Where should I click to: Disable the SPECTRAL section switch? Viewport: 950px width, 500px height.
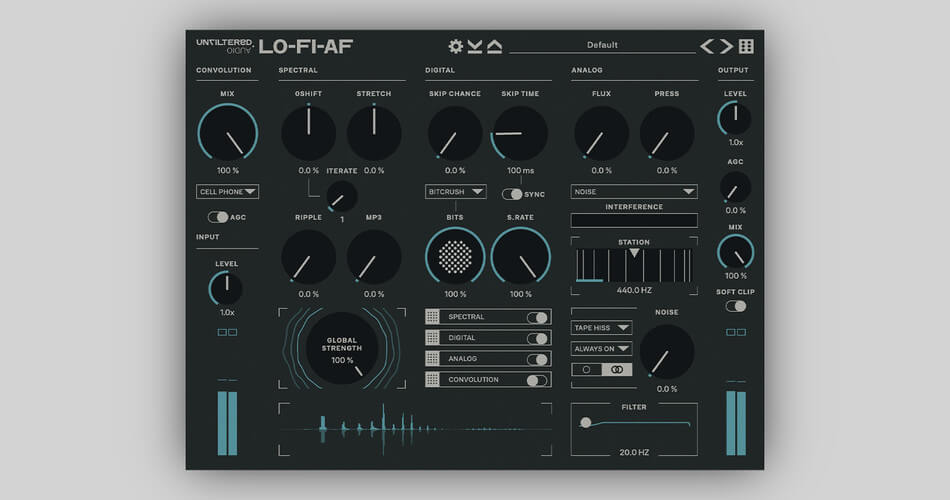(537, 317)
